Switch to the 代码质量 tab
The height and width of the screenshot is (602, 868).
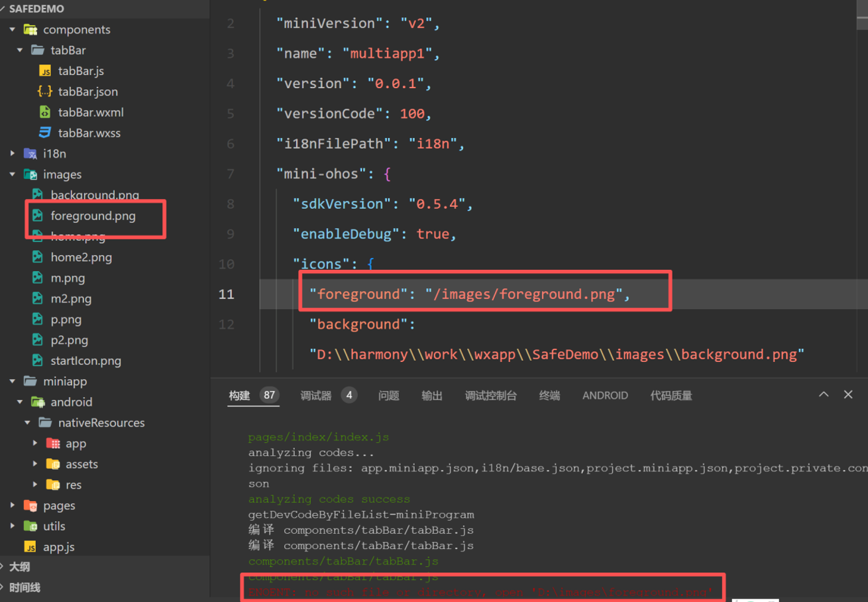click(x=671, y=396)
